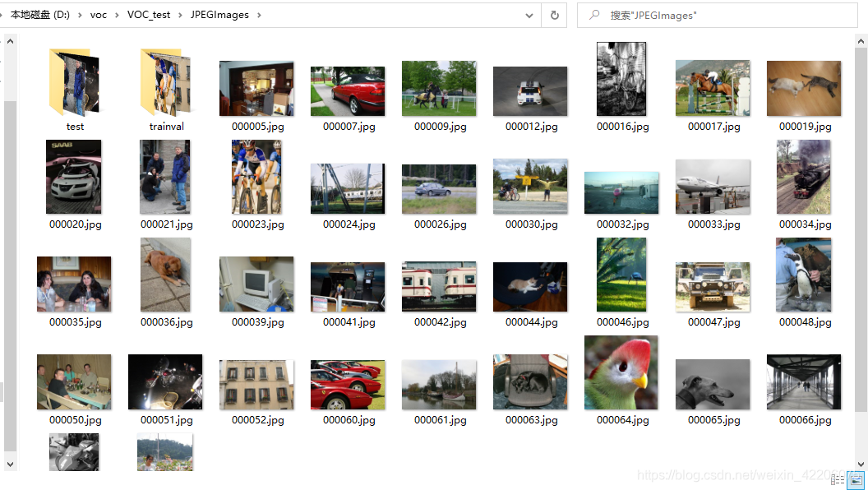Click the 本地磁盘 (D:) breadcrumb
868x490 pixels.
[x=39, y=15]
